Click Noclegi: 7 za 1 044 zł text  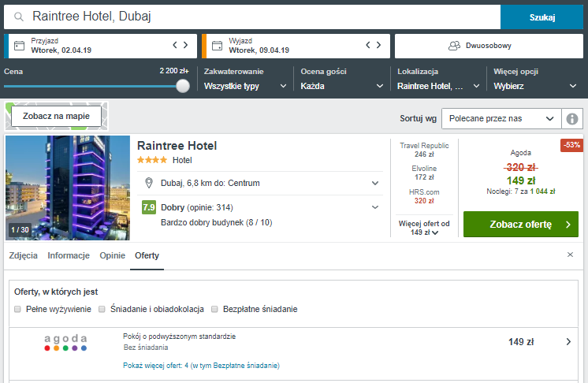pos(521,191)
